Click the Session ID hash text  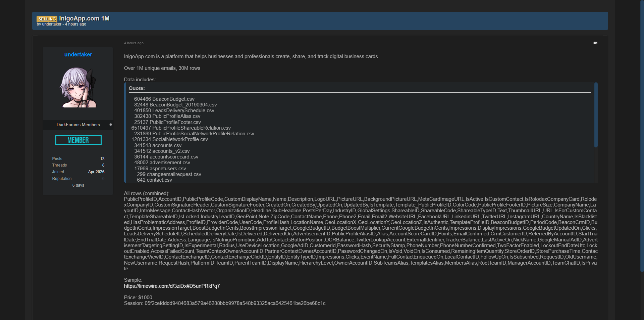[x=235, y=303]
